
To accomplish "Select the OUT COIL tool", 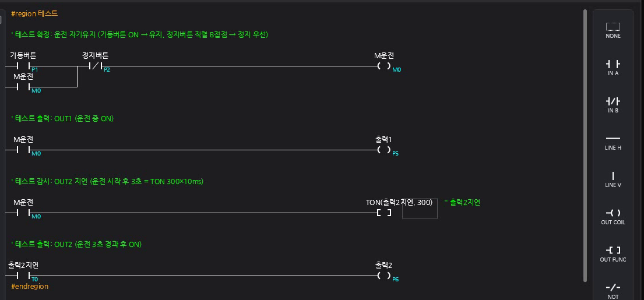I will coord(613,217).
